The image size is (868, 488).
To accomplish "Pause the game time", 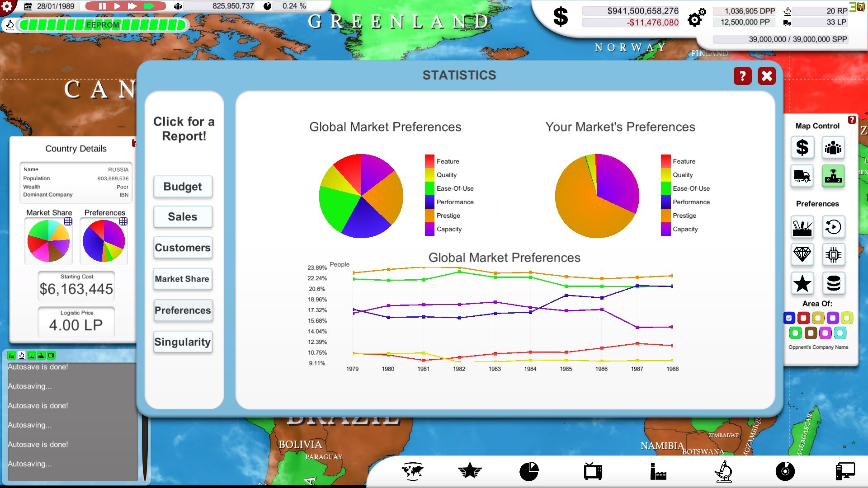I will click(x=103, y=6).
